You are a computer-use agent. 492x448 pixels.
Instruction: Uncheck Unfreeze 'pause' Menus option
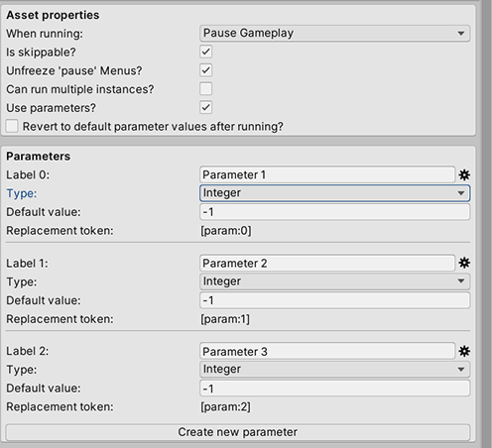coord(206,70)
